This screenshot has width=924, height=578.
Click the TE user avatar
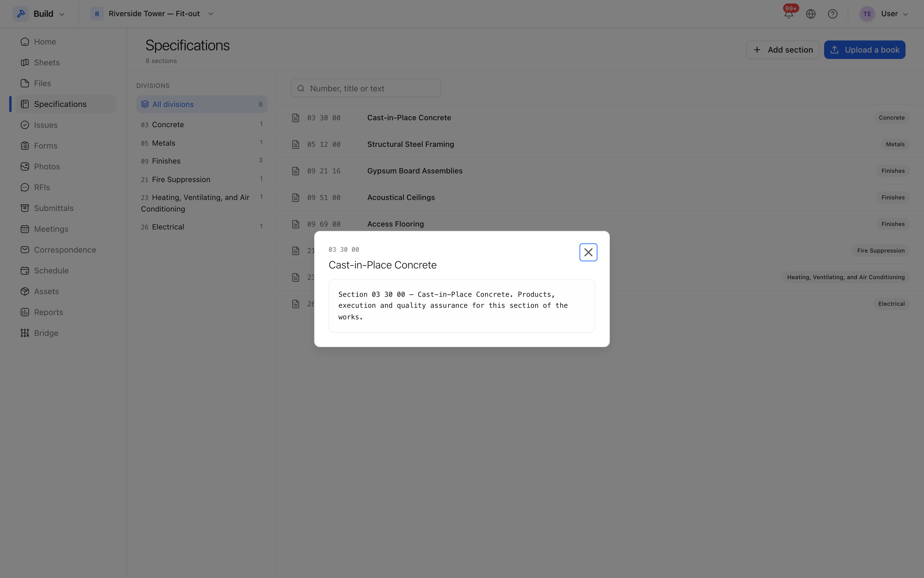(867, 14)
